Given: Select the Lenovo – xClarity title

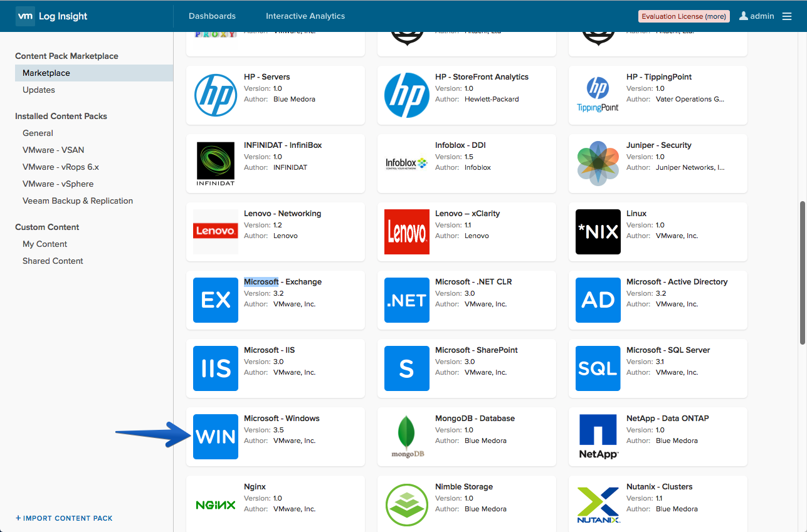Looking at the screenshot, I should pyautogui.click(x=468, y=214).
